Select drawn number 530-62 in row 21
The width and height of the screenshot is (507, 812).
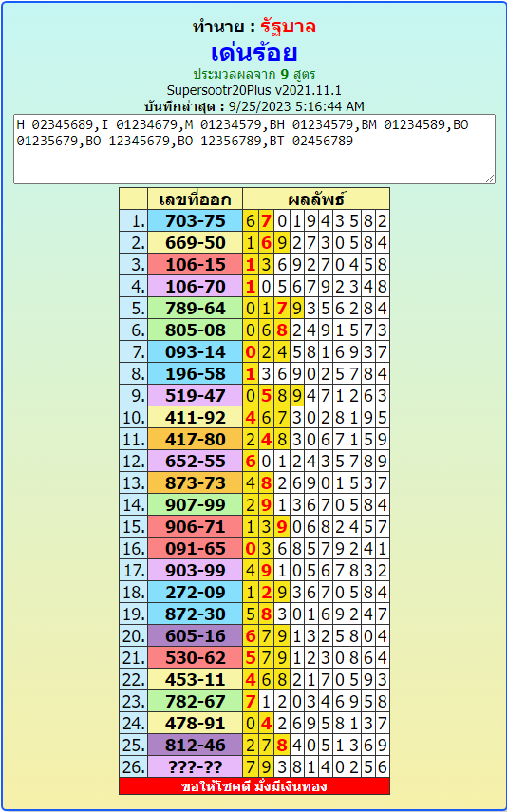tap(196, 658)
